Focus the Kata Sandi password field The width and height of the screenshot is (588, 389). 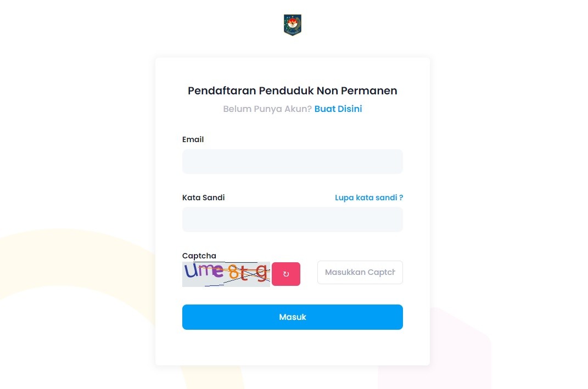pyautogui.click(x=293, y=219)
